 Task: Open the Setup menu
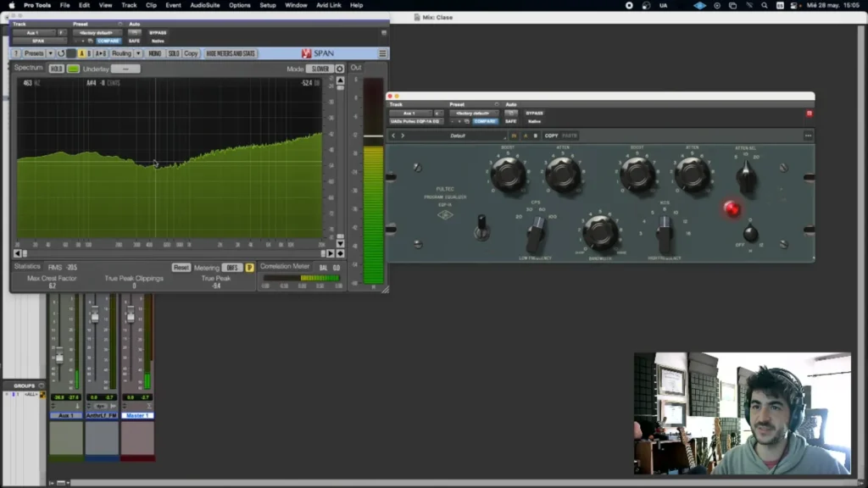click(268, 6)
